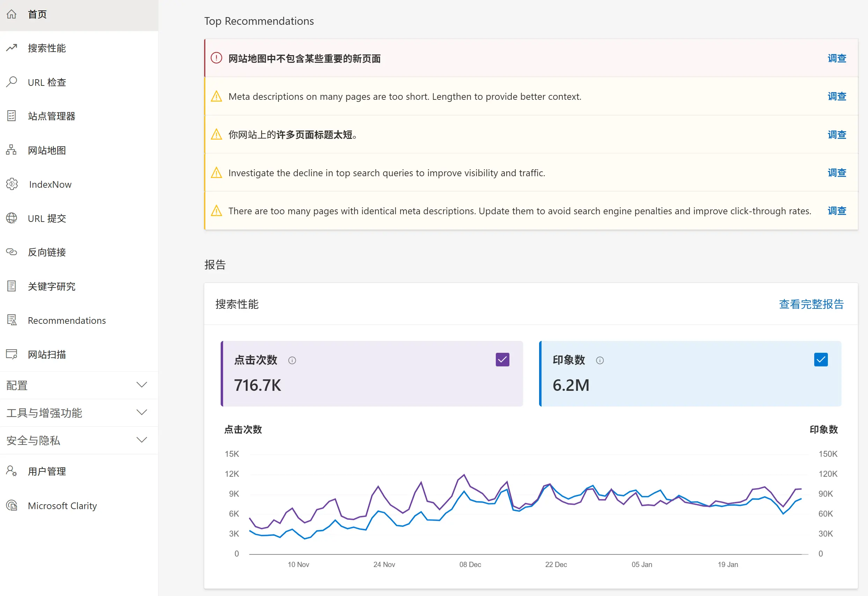Open 查看完整报告 full report link
868x596 pixels.
(x=811, y=304)
